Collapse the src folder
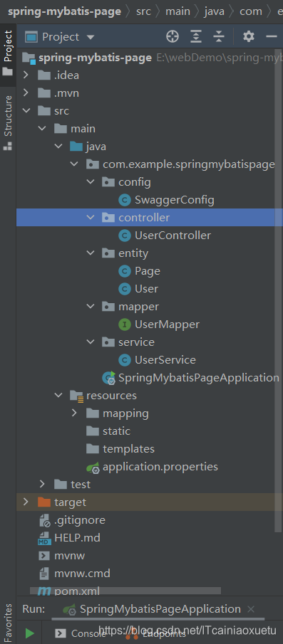283x644 pixels. pyautogui.click(x=26, y=110)
